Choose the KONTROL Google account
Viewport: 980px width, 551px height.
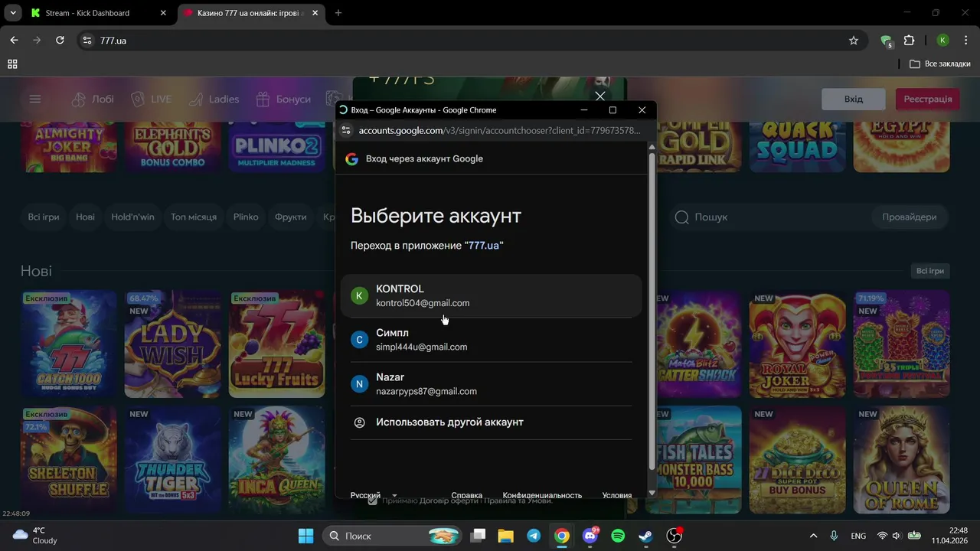(x=491, y=295)
